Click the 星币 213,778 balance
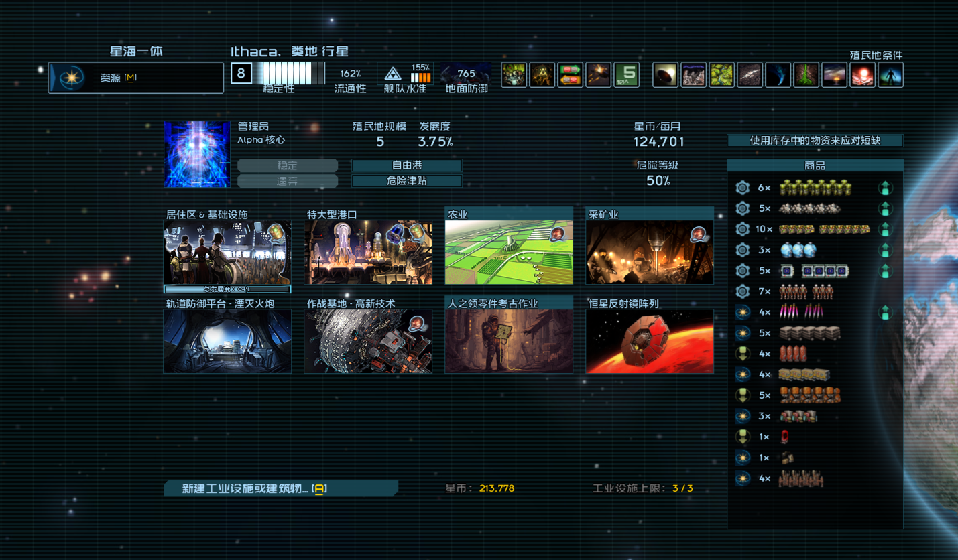 497,488
